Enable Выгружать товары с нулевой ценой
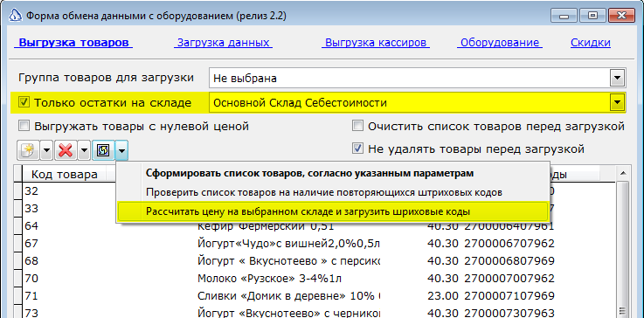Screen dimensions: 644x318 pyautogui.click(x=24, y=126)
